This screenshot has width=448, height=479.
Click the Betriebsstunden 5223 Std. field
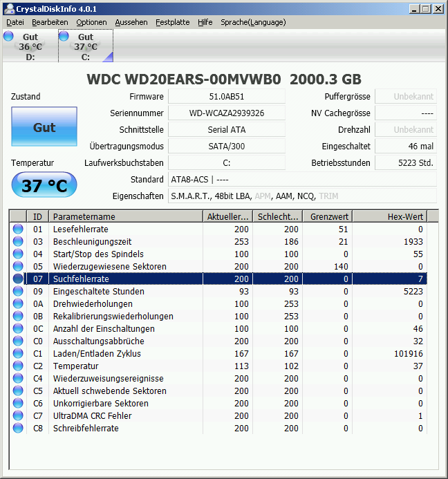tap(406, 163)
